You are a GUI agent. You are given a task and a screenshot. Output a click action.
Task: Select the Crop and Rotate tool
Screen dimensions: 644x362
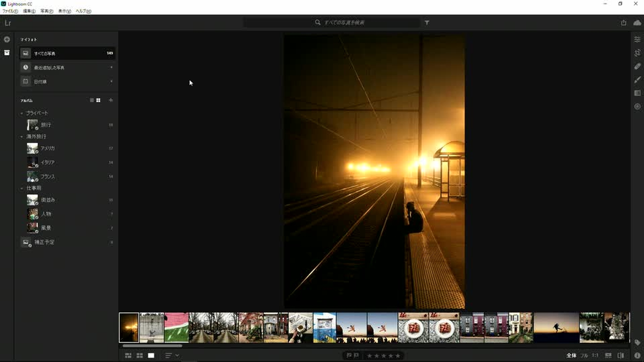pyautogui.click(x=637, y=53)
